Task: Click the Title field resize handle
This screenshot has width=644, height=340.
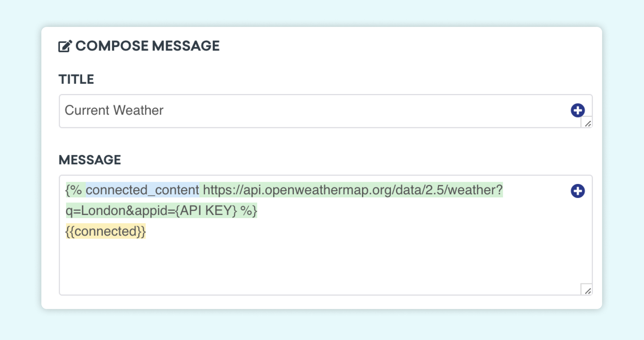Action: (587, 123)
